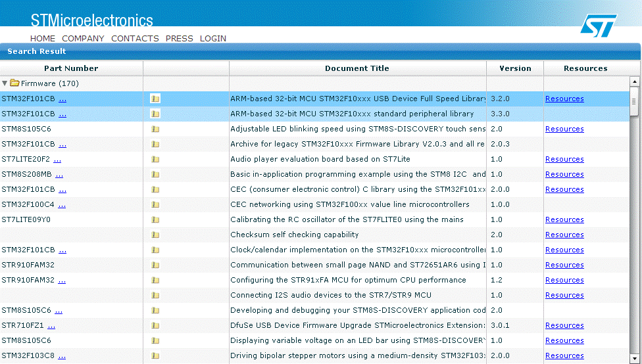Open document icon for Displaying variable voltage row

(x=155, y=341)
